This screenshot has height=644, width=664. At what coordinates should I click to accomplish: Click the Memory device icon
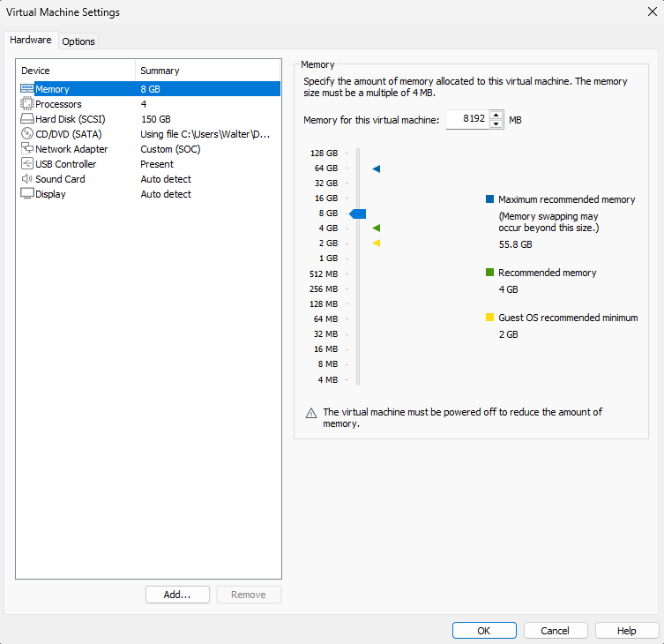26,89
